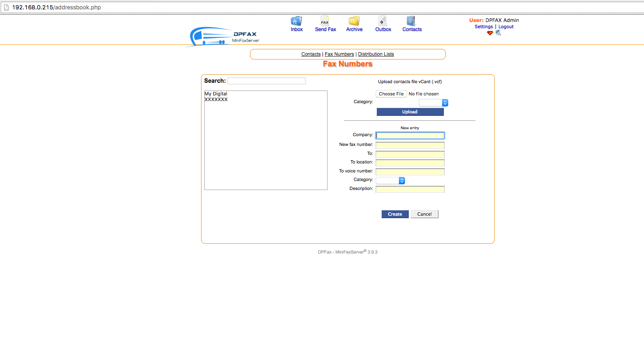Click the Superman admin icon
Viewport: 644px width, 340px height.
[490, 33]
